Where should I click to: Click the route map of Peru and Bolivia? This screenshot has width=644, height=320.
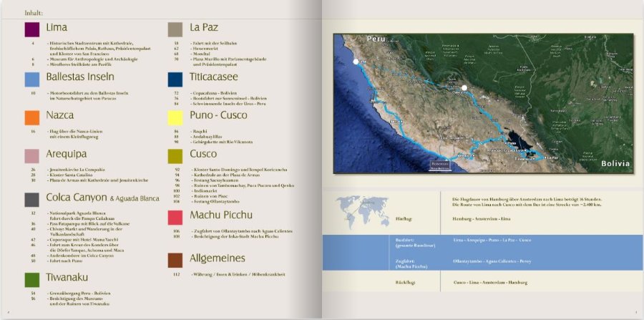click(483, 104)
